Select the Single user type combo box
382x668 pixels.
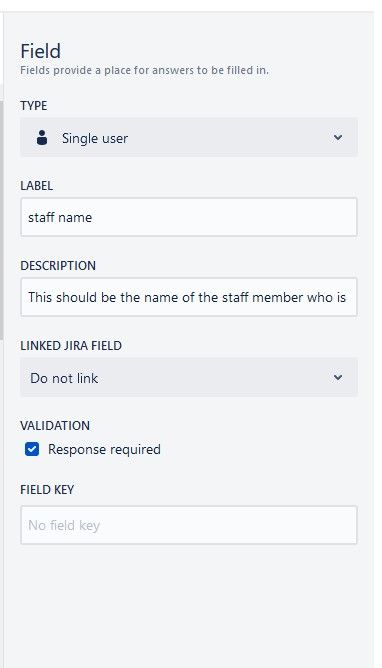(x=189, y=138)
